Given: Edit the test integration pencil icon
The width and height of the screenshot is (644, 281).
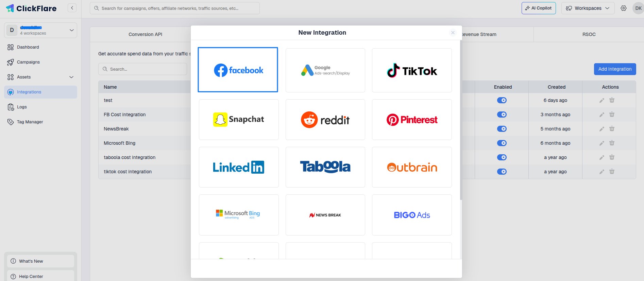Looking at the screenshot, I should coord(601,100).
